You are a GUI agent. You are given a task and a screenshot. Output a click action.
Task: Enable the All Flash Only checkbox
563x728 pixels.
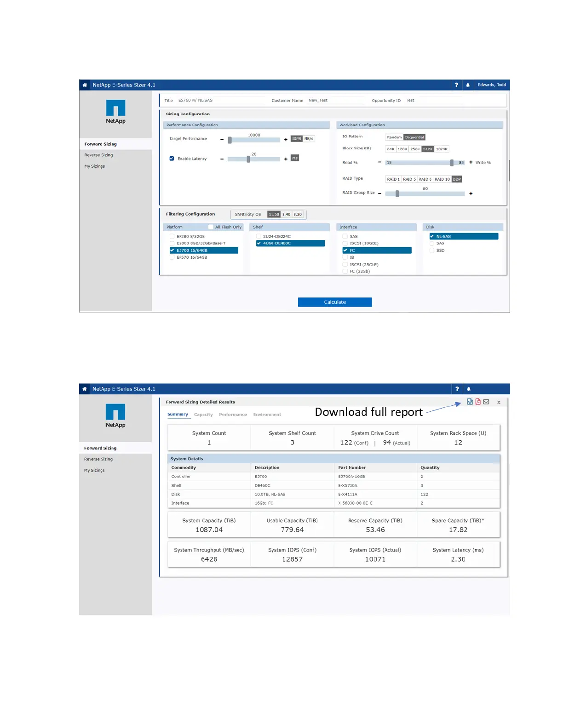point(211,227)
